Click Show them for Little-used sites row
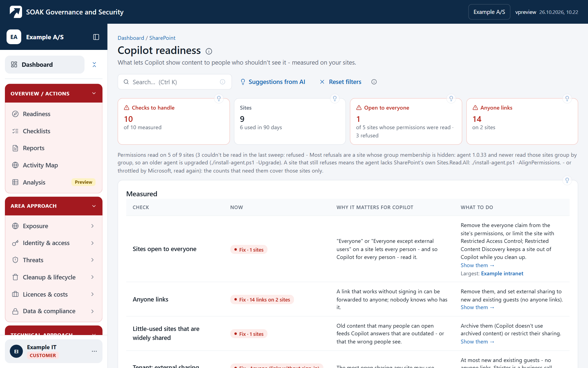Image resolution: width=588 pixels, height=368 pixels. tap(477, 342)
